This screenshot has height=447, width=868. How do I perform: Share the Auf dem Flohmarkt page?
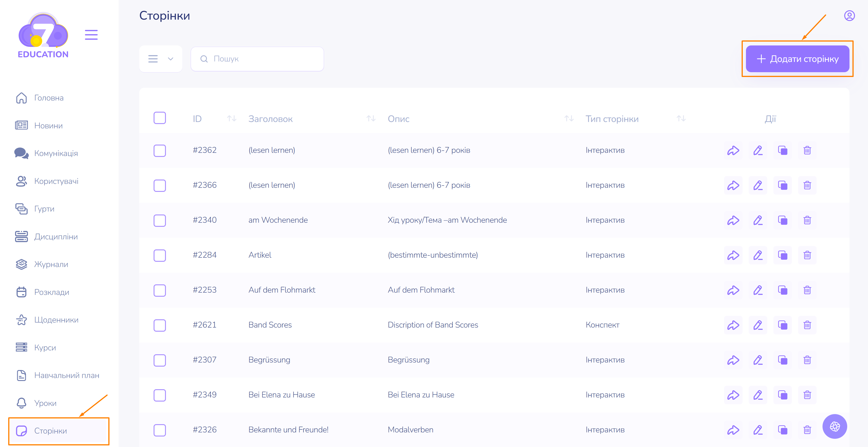coord(733,290)
